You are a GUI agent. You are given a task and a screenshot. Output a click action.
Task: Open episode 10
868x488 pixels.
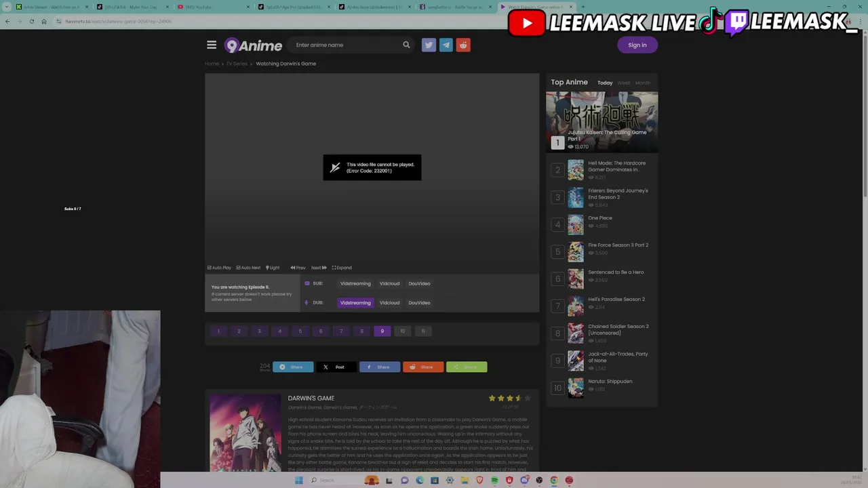click(x=402, y=331)
